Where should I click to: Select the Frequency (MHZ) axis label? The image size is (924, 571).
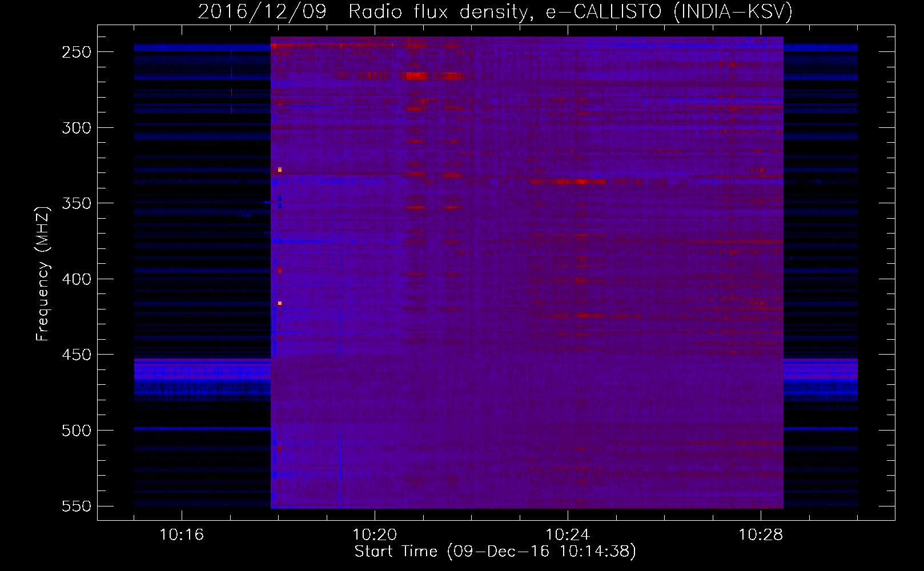pos(43,274)
